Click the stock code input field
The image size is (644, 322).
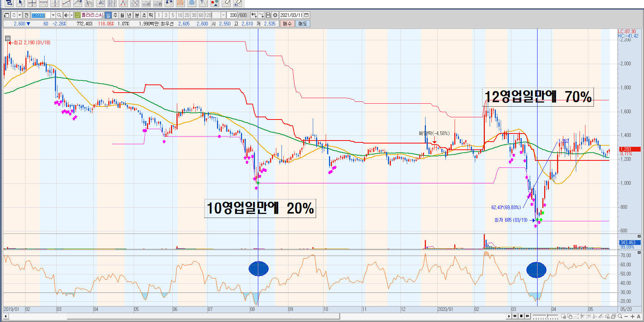[x=41, y=15]
